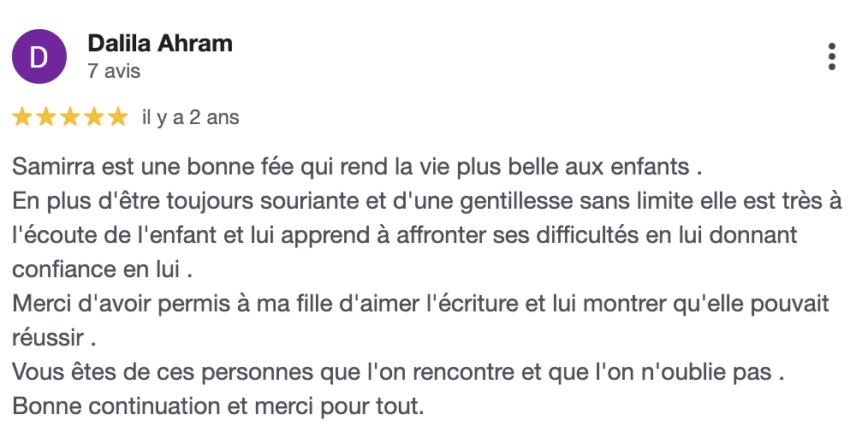Click the fifth gold rating star
This screenshot has height=438, width=868.
tap(117, 117)
